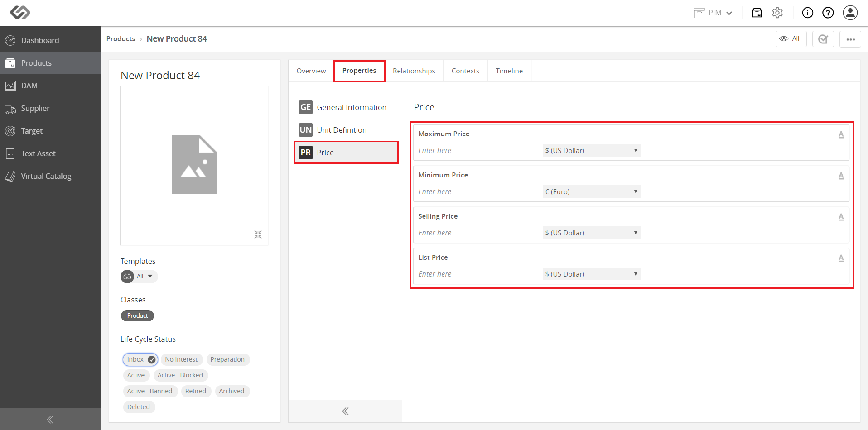Select the Inbox life cycle status
868x430 pixels.
tap(140, 359)
